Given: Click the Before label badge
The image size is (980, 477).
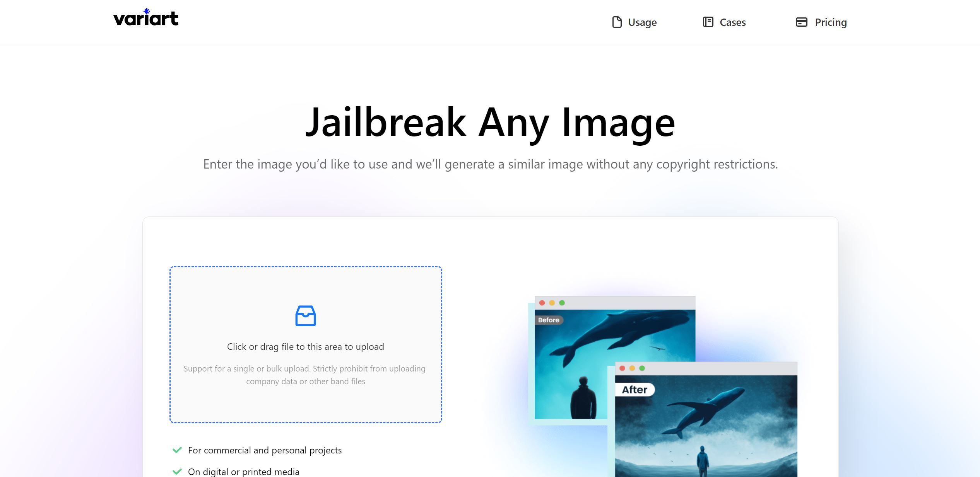Looking at the screenshot, I should 549,320.
